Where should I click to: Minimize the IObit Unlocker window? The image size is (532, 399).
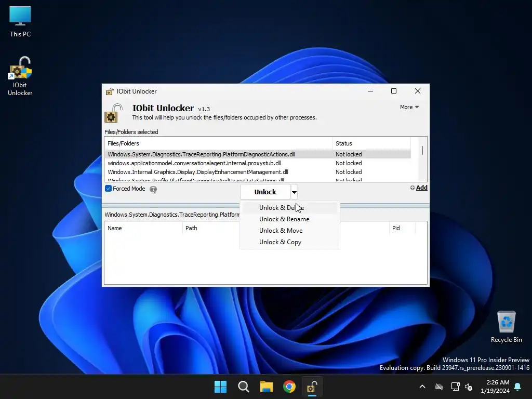(x=370, y=91)
